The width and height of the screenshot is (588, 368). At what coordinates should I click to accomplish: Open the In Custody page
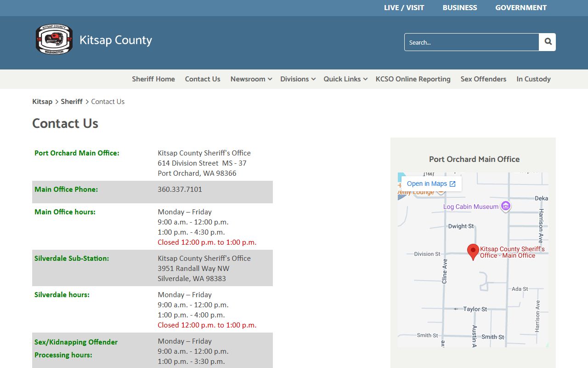point(533,79)
